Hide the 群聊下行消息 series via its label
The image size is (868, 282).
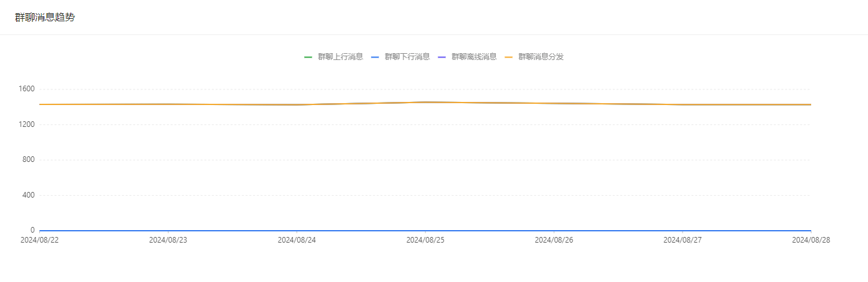pos(407,57)
